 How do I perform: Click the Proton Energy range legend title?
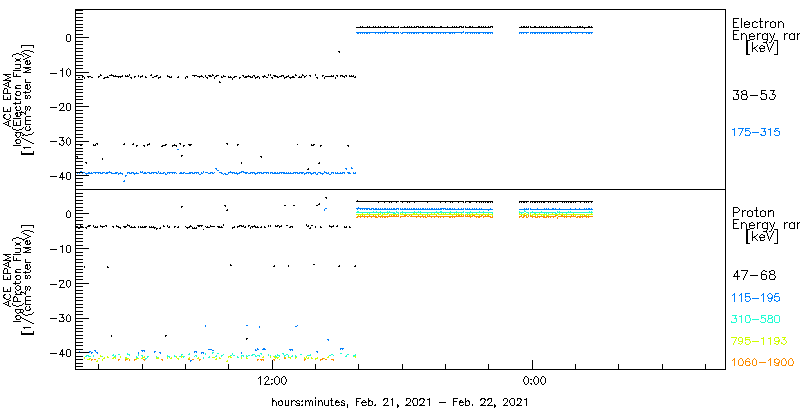tap(765, 224)
